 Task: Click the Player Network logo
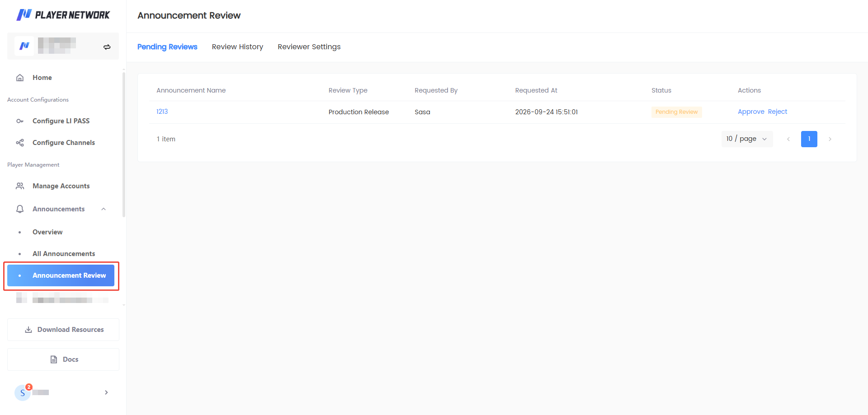63,15
